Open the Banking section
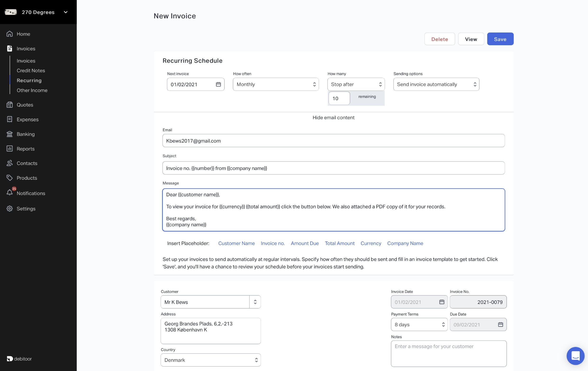 (26, 134)
